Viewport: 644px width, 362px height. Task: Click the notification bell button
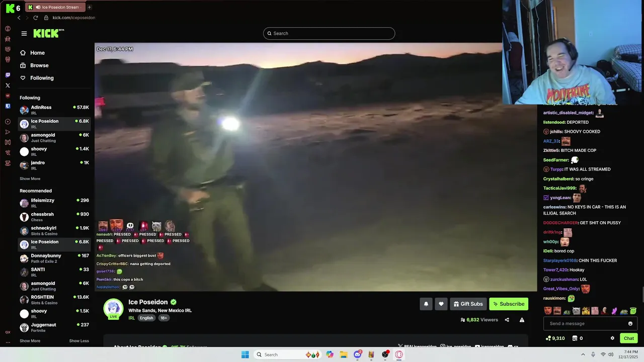click(x=426, y=304)
